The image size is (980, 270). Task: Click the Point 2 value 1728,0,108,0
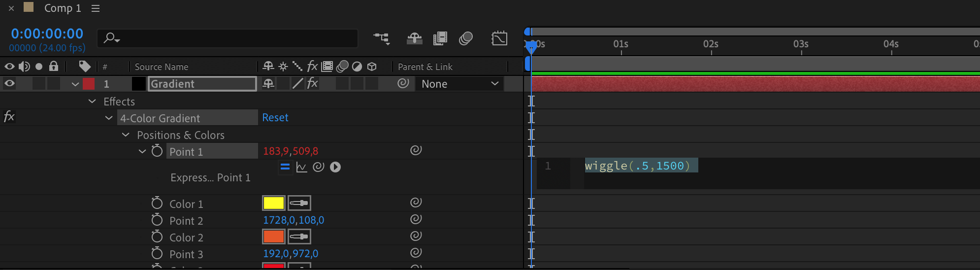pyautogui.click(x=294, y=220)
